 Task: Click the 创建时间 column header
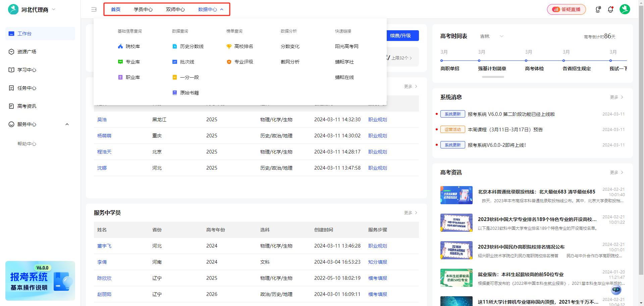(324, 230)
